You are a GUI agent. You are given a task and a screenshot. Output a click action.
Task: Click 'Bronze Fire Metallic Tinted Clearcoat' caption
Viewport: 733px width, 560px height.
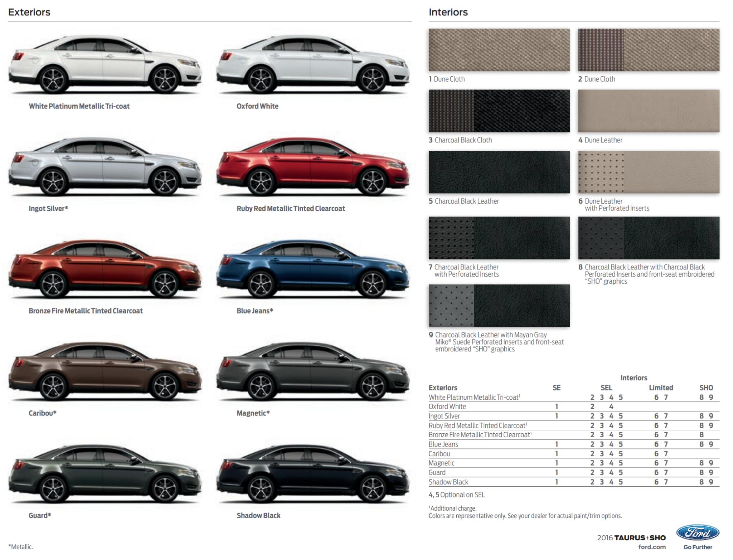(86, 311)
